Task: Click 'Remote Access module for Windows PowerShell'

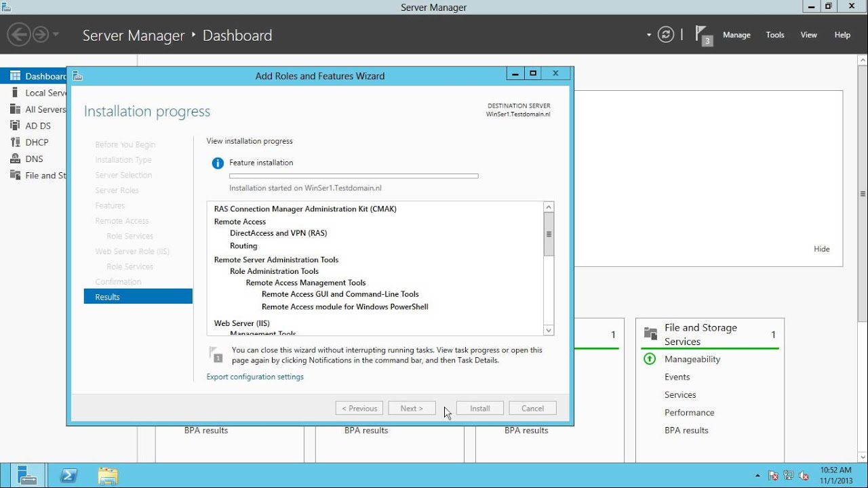Action: pos(345,307)
